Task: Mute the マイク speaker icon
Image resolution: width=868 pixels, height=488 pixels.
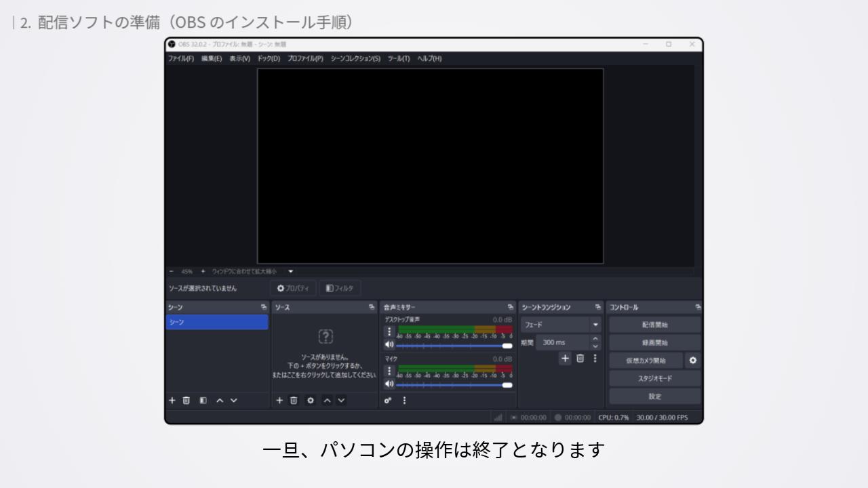Action: click(x=389, y=384)
